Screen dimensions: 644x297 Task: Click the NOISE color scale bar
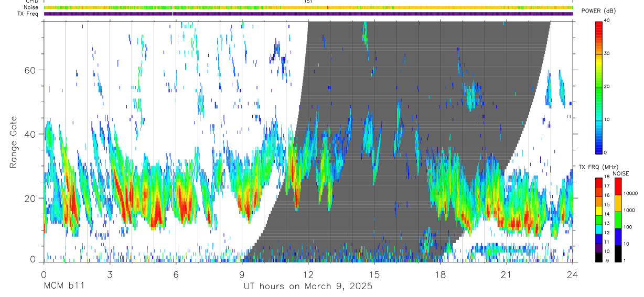(618, 220)
